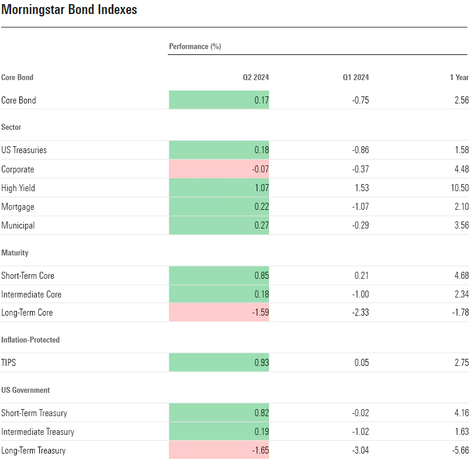The image size is (476, 460).
Task: Click the 10.50 one-year High Yield value
Action: tap(459, 188)
